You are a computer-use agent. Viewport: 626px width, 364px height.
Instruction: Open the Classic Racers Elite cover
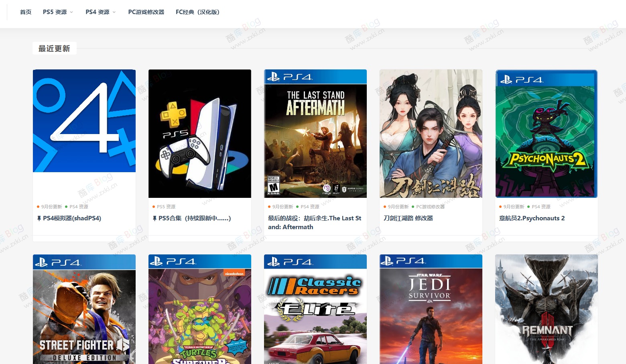[x=315, y=309]
